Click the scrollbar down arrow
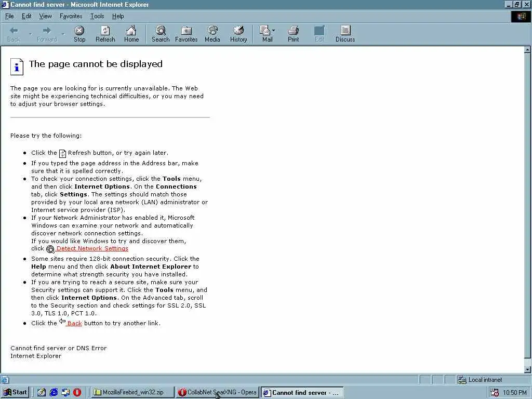 tap(527, 369)
